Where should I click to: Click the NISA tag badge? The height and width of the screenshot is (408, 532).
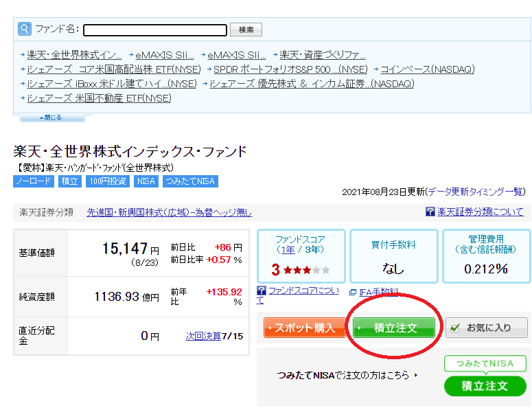(146, 181)
